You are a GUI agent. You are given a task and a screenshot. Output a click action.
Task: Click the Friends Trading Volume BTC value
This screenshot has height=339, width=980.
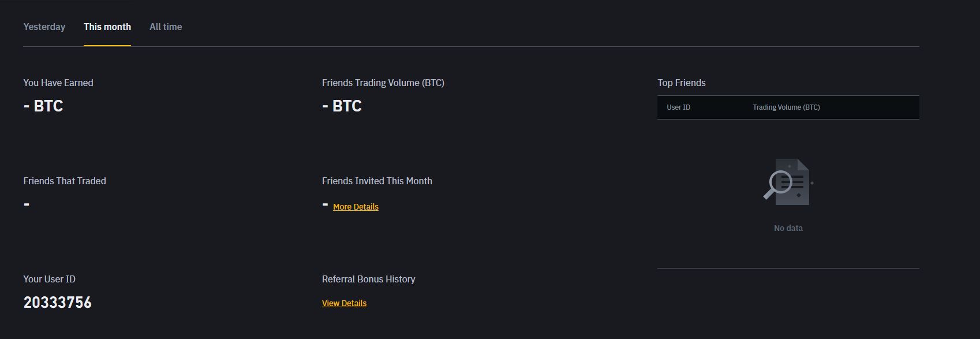342,106
